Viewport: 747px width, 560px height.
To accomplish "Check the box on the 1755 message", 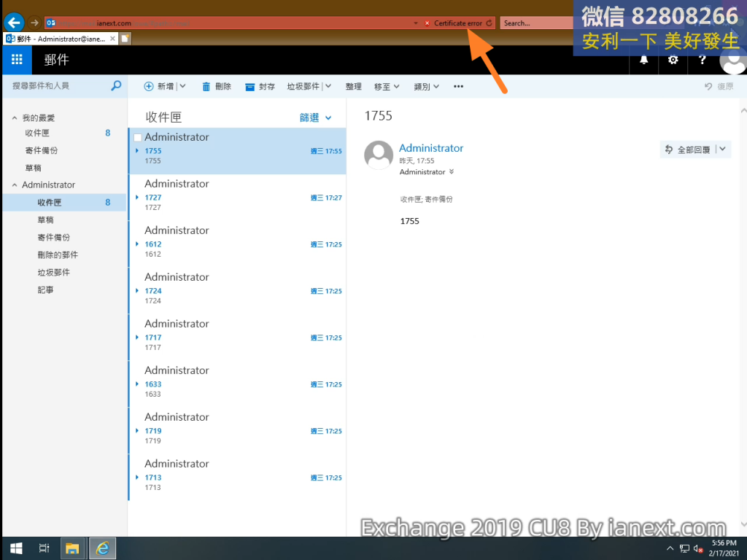I will point(137,138).
